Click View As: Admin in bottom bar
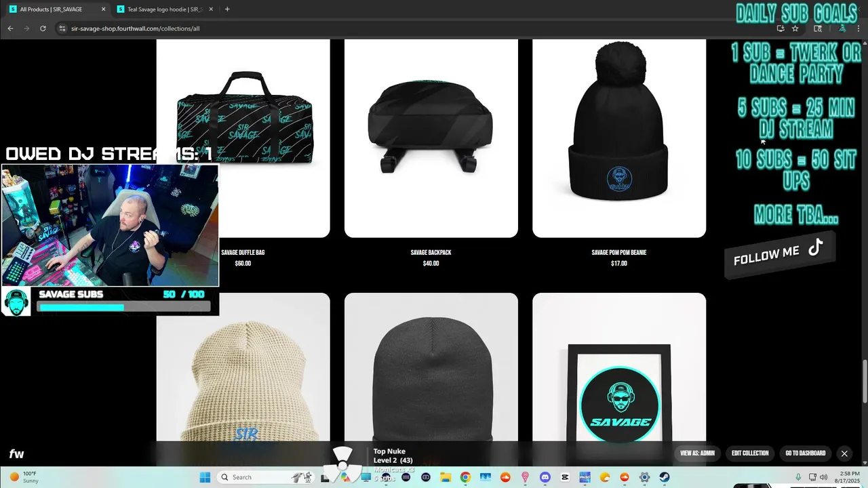This screenshot has height=488, width=868. (697, 453)
